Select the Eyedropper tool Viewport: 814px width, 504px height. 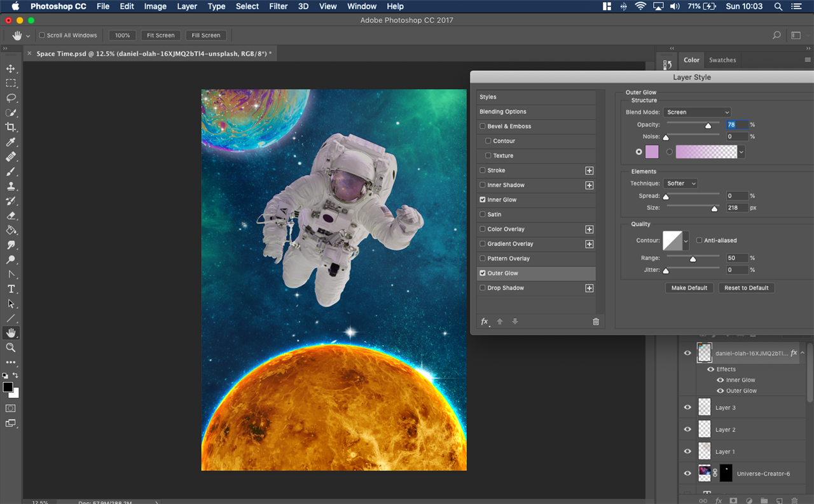11,142
